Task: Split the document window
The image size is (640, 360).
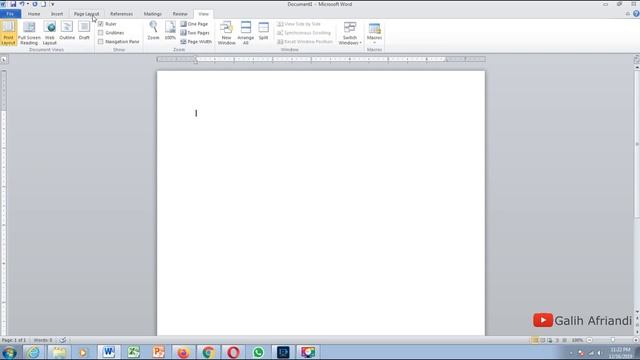Action: 263,31
